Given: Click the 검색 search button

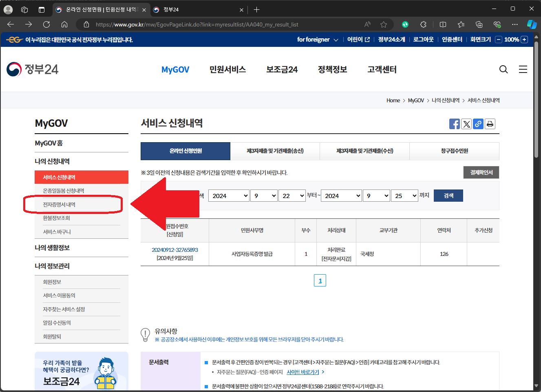Looking at the screenshot, I should tap(448, 196).
